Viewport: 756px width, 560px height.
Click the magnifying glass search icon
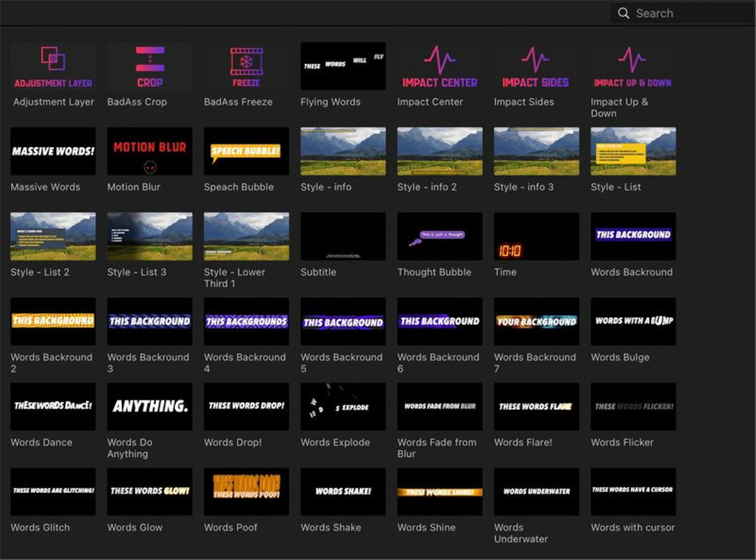[624, 13]
